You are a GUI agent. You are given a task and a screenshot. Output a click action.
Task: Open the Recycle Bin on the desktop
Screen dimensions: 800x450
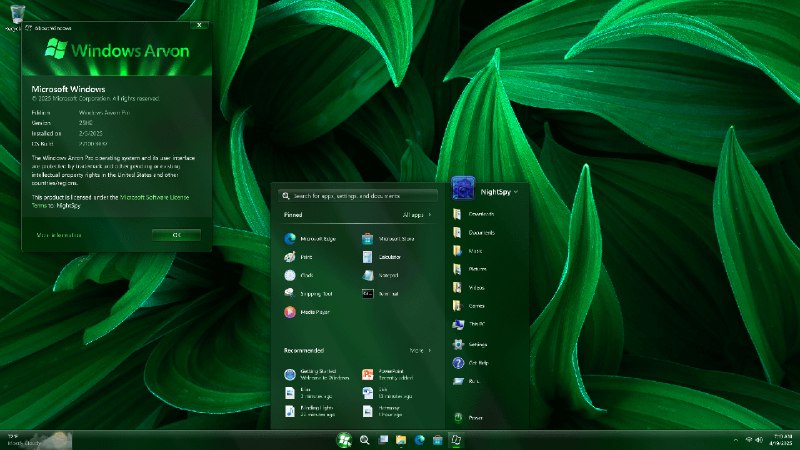[16, 17]
